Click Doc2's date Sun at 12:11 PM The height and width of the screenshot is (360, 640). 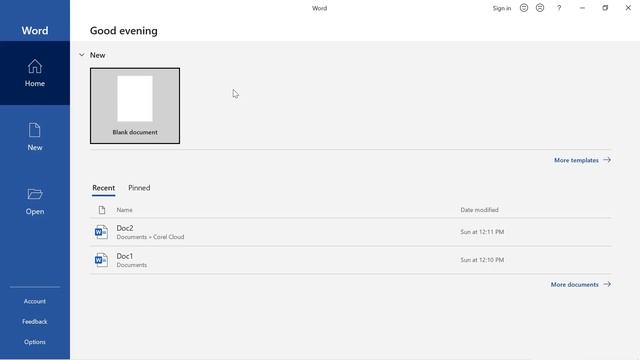point(482,232)
